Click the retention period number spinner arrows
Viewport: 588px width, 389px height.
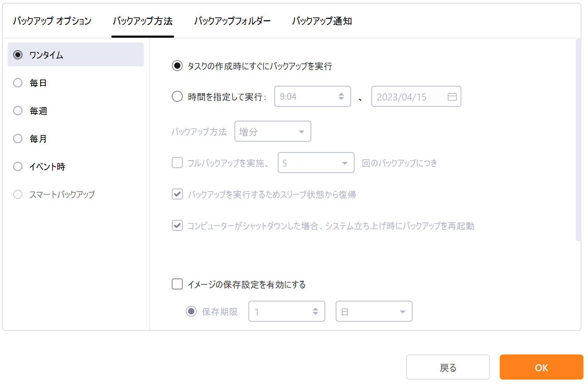coord(315,311)
